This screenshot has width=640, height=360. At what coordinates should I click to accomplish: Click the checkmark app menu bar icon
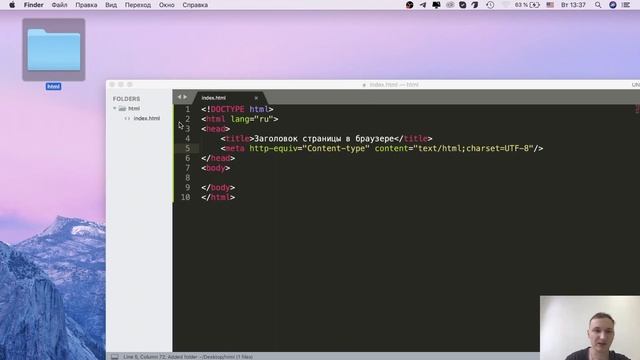tap(462, 5)
